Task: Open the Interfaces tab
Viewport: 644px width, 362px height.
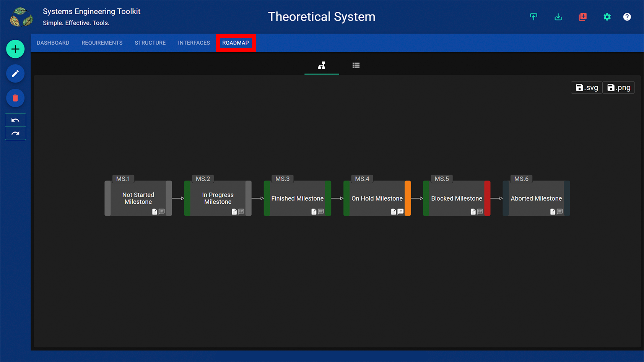Action: click(x=194, y=43)
